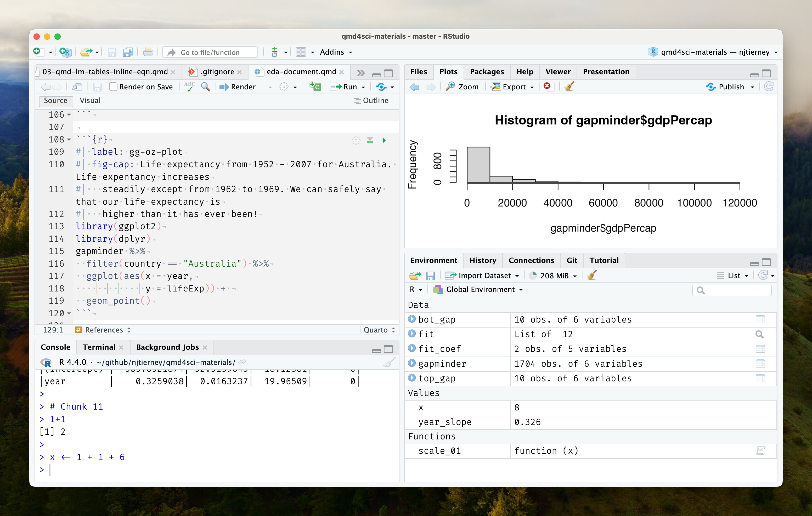
Task: Click the Go to file/function field
Action: pos(210,52)
